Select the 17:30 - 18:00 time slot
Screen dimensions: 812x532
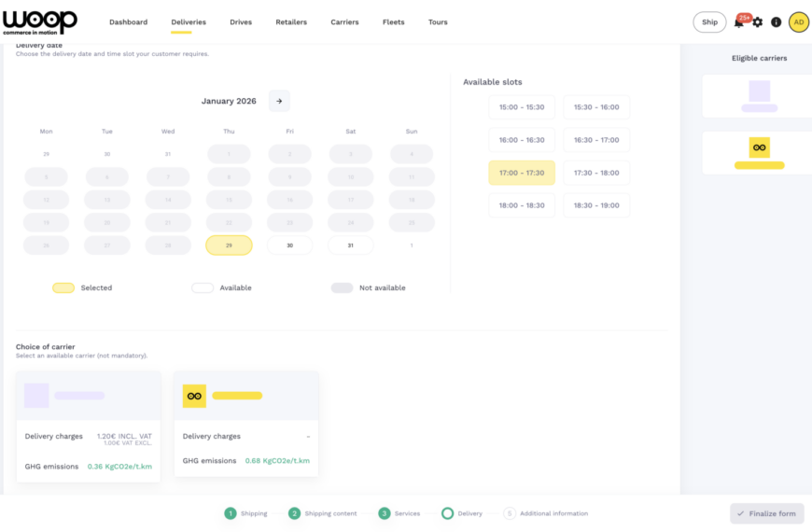[596, 173]
